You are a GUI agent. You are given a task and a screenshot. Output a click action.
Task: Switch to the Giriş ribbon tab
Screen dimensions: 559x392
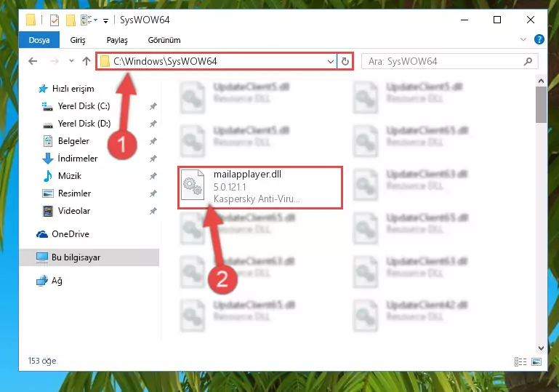[x=78, y=40]
